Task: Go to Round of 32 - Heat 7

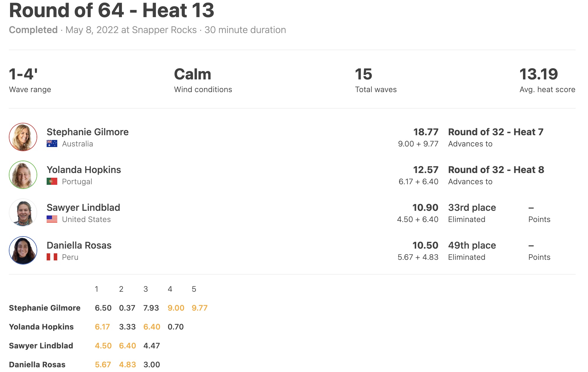Action: [x=496, y=132]
